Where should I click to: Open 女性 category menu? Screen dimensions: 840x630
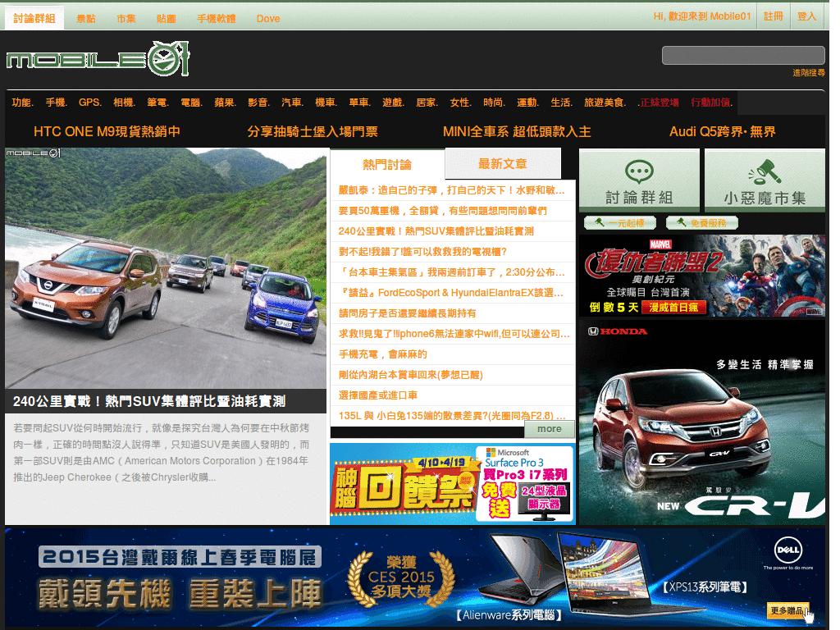coord(461,103)
